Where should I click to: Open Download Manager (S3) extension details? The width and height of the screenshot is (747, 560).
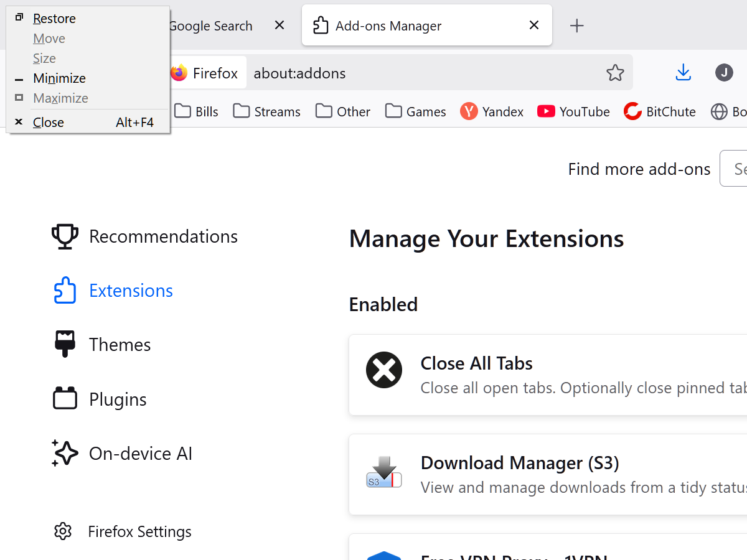(x=548, y=475)
